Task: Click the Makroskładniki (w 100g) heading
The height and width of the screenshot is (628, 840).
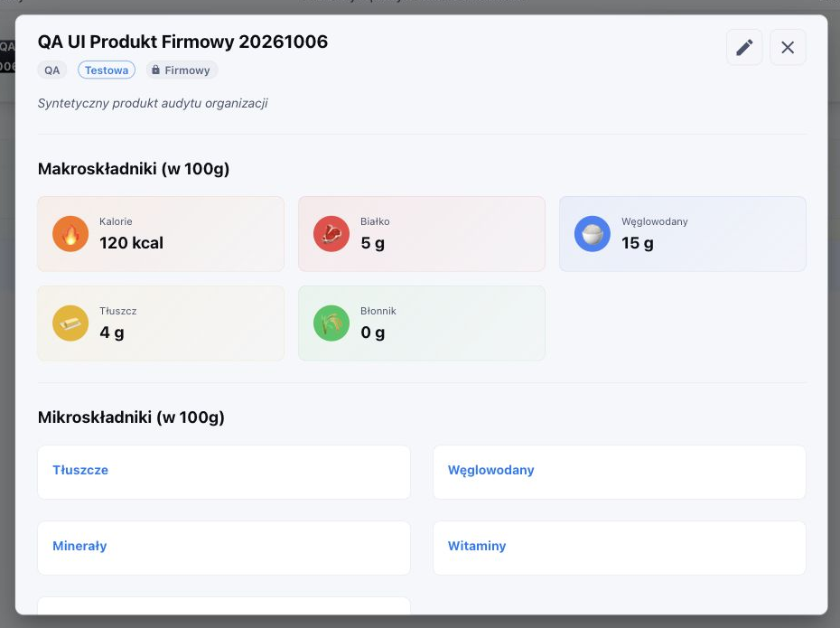Action: 134,169
